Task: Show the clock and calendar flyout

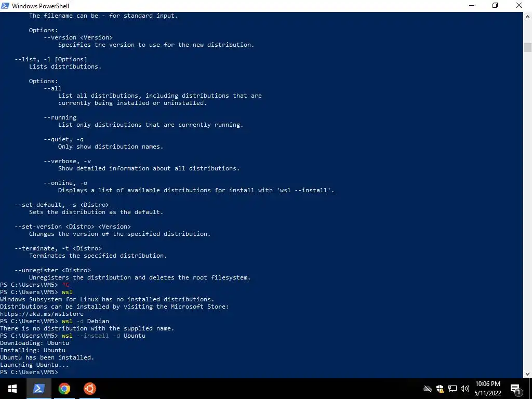Action: (x=487, y=389)
